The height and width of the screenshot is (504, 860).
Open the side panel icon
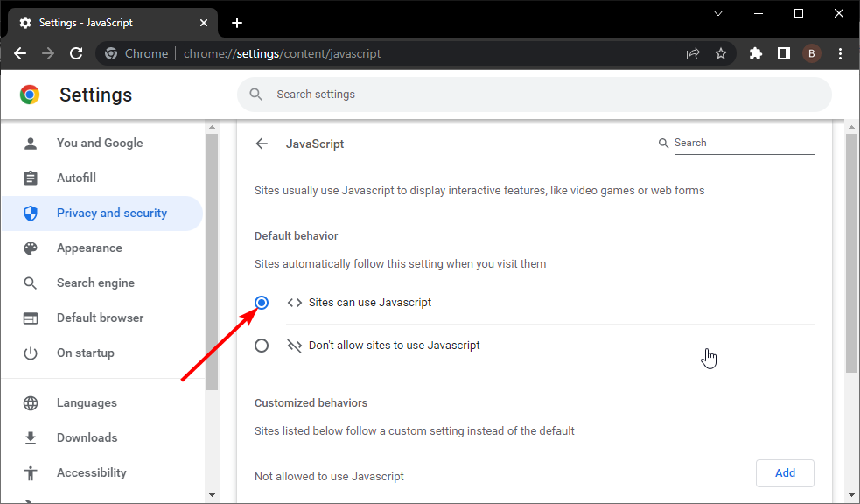[784, 53]
